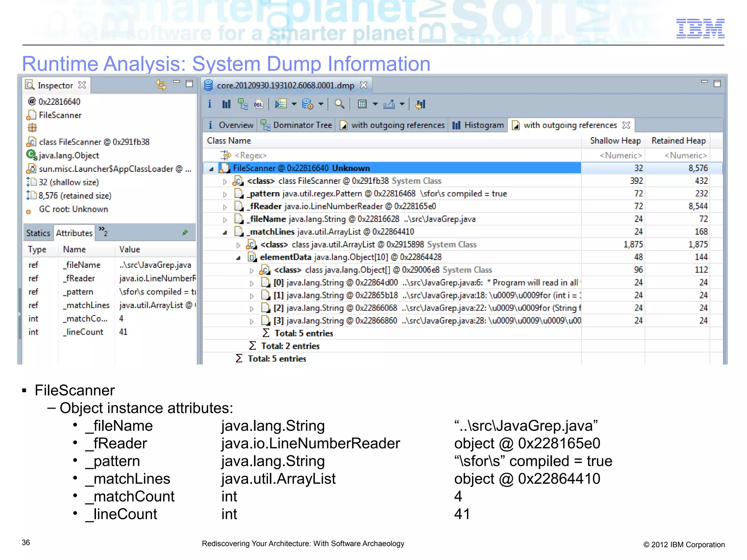Collapse the _matchLines ArrayList node

[225, 232]
